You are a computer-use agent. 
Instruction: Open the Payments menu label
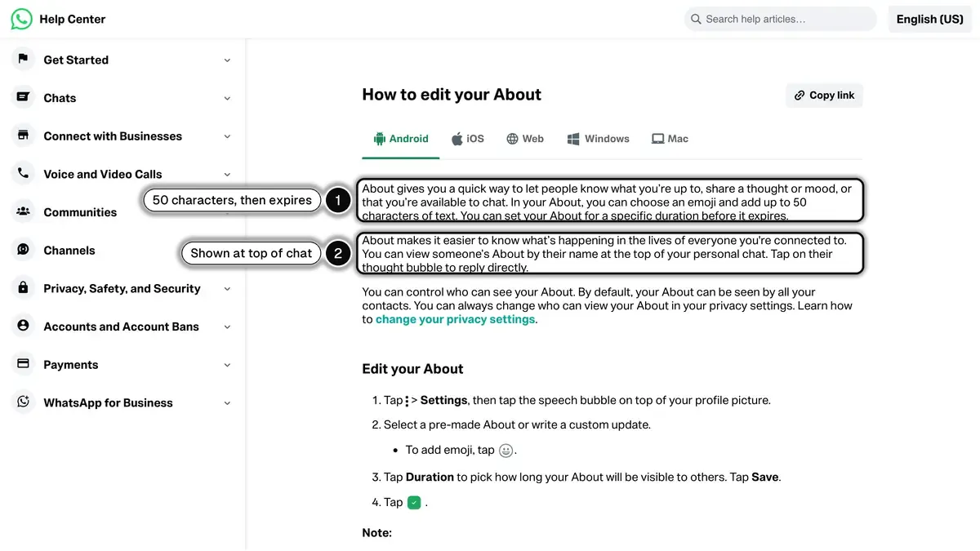click(71, 365)
